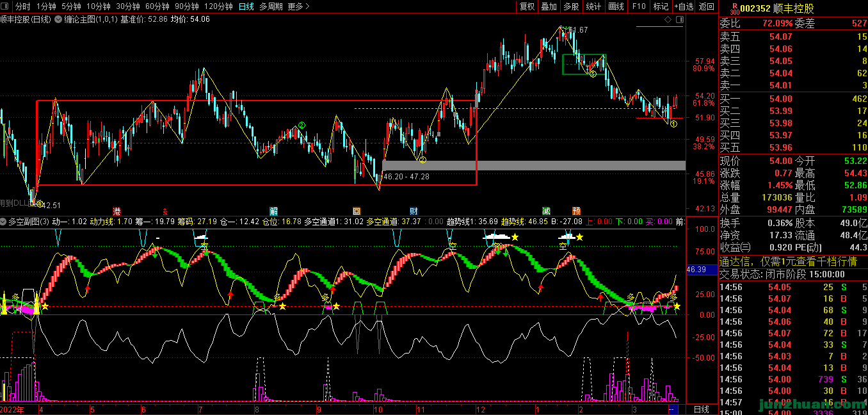Click the blue 财 event marker
The image size is (868, 415).
[x=414, y=211]
